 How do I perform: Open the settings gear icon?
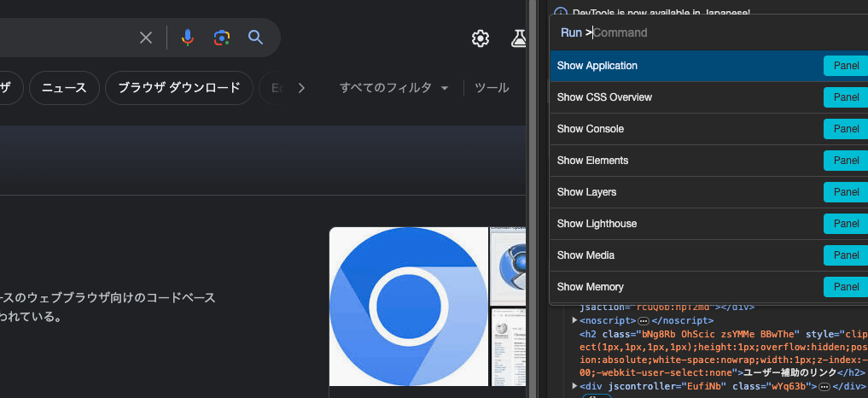pos(481,38)
